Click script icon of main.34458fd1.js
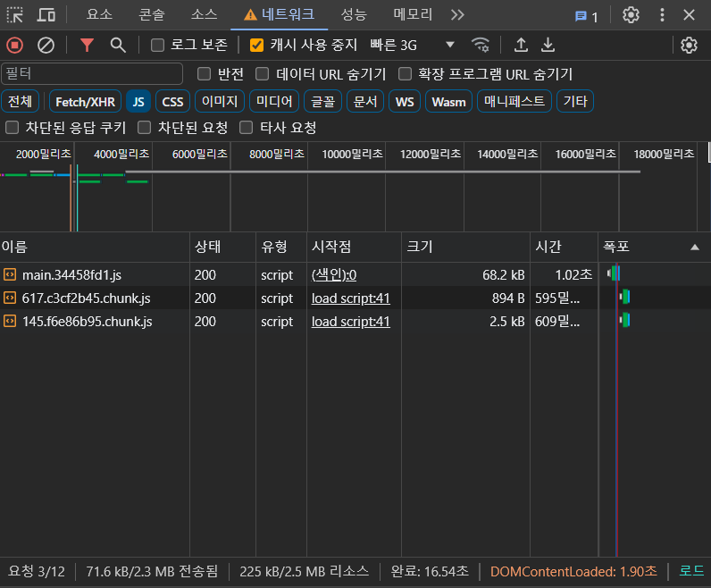Image resolution: width=711 pixels, height=588 pixels. point(10,274)
